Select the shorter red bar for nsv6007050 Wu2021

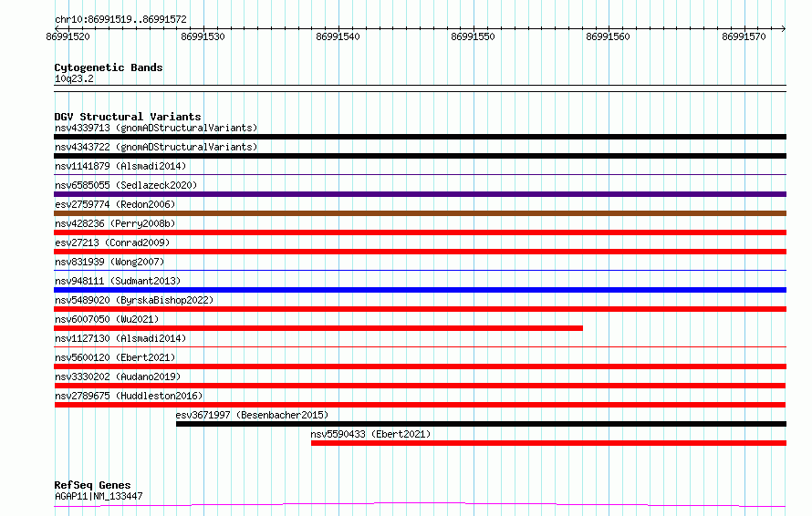pos(318,328)
